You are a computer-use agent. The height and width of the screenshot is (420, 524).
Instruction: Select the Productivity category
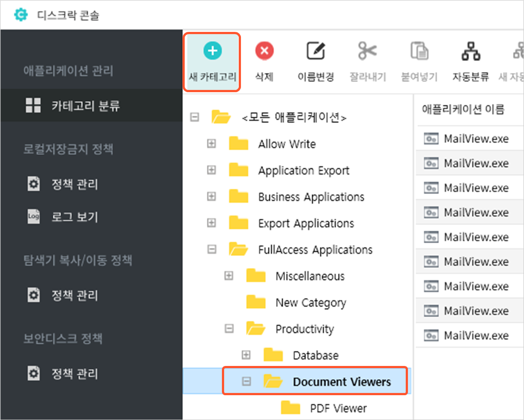(304, 329)
